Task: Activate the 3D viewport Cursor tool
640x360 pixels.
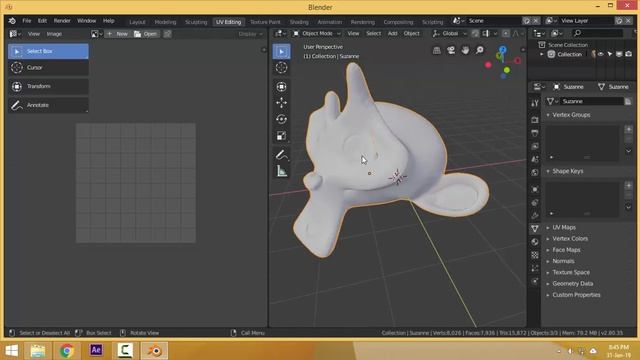Action: (281, 68)
